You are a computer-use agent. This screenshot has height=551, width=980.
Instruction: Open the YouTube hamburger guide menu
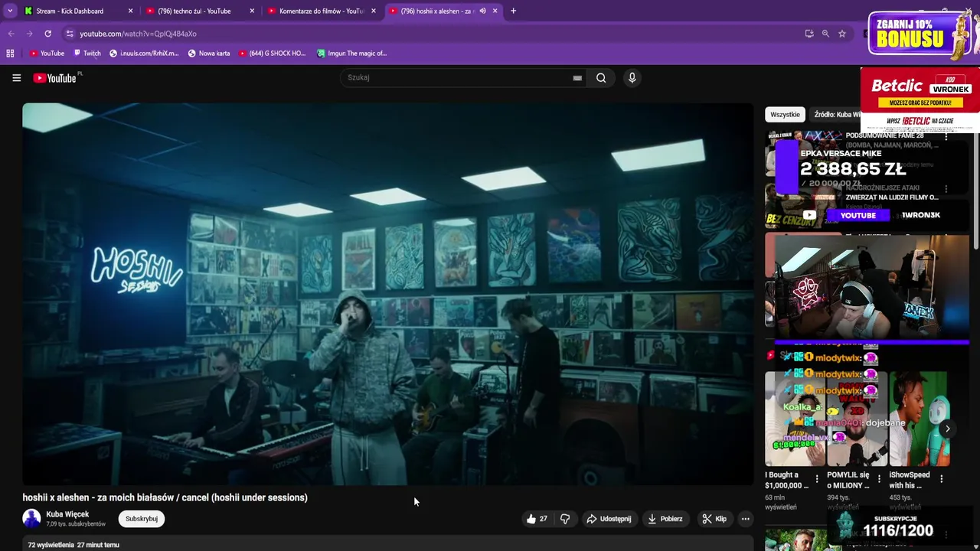pos(16,77)
